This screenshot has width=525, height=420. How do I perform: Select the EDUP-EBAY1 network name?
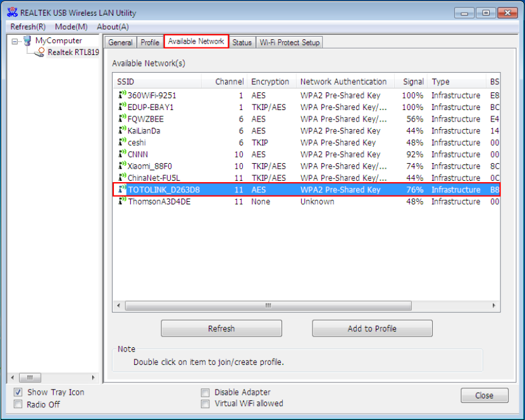point(151,107)
